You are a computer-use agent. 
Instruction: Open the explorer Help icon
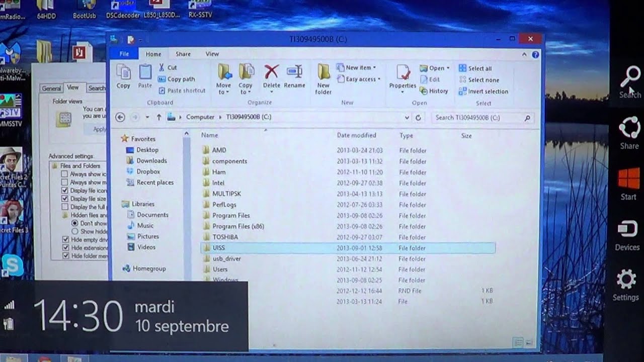[535, 54]
